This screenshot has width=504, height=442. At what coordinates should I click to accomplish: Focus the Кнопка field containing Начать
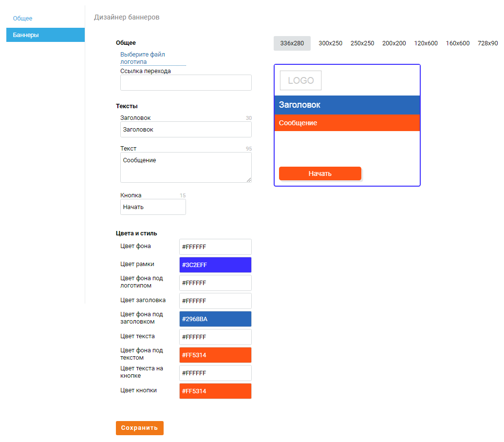click(x=153, y=207)
